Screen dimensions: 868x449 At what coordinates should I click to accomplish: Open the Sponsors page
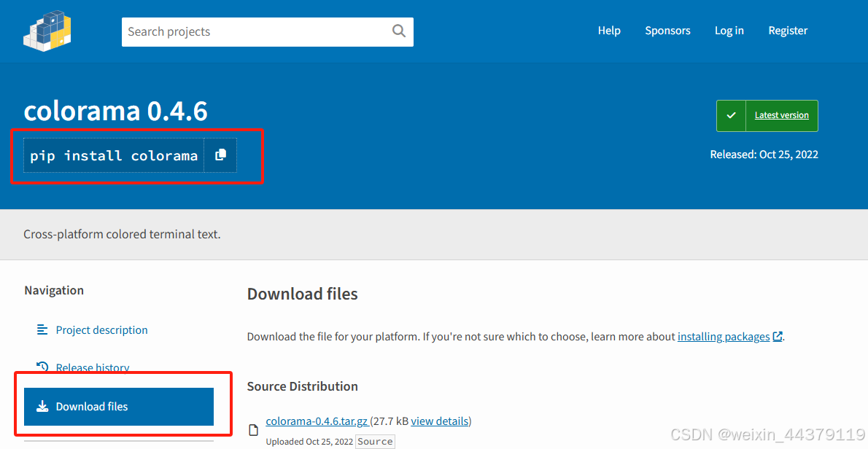coord(667,31)
